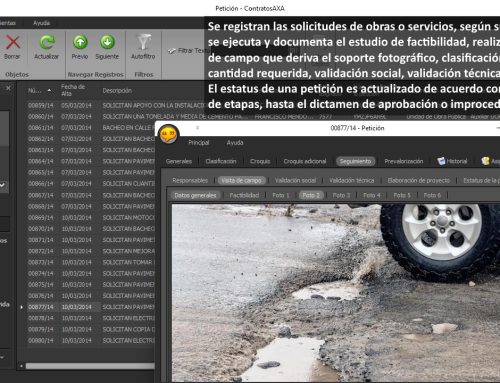This screenshot has width=500, height=383.
Task: Show Foto 6
Action: tap(432, 195)
